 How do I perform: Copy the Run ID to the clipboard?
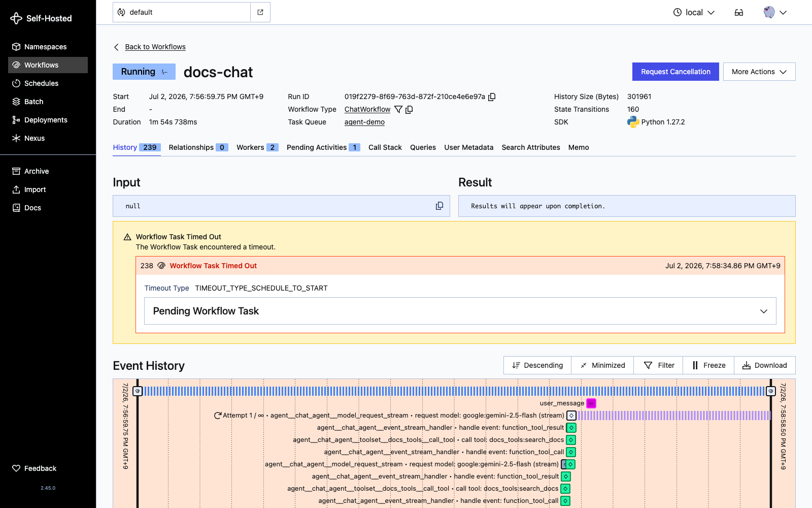pyautogui.click(x=492, y=97)
